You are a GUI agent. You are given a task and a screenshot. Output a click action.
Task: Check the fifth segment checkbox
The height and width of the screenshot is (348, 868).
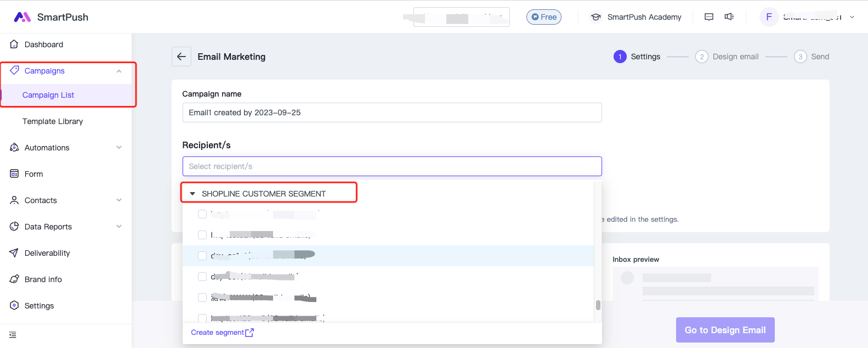coord(202,298)
